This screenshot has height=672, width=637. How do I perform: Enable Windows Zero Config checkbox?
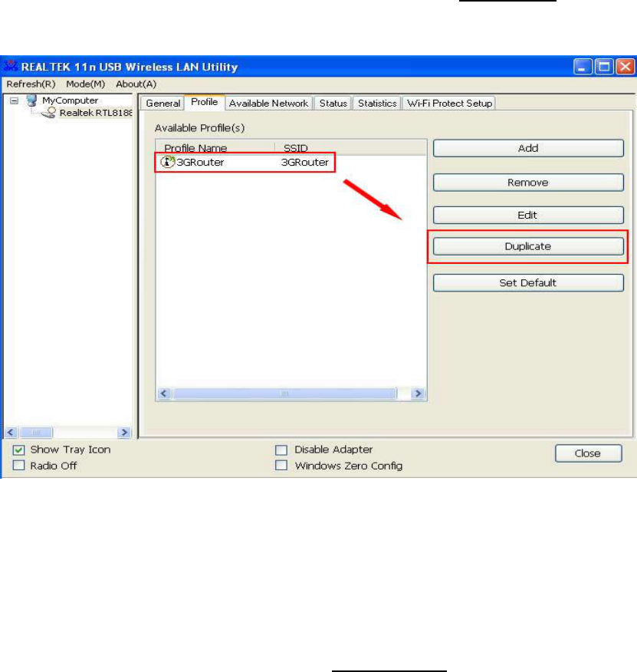(281, 466)
